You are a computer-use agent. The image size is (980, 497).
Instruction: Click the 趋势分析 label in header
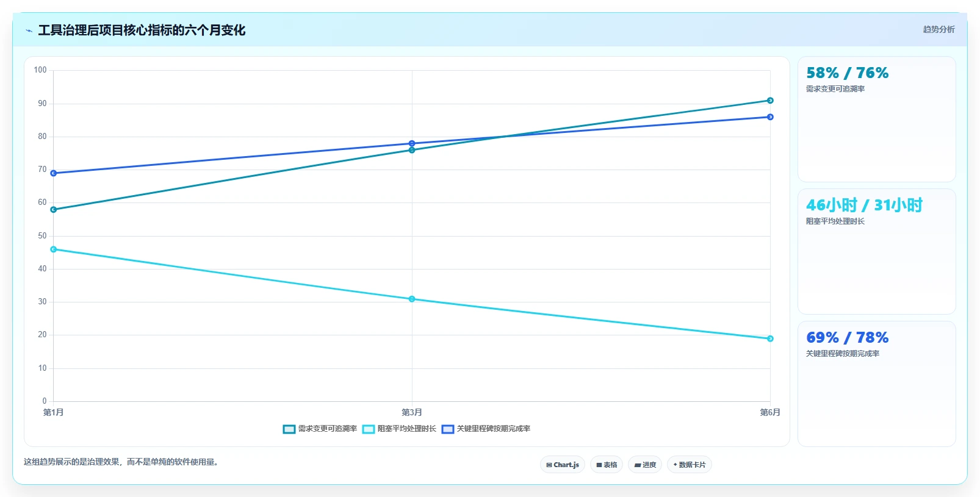click(939, 29)
